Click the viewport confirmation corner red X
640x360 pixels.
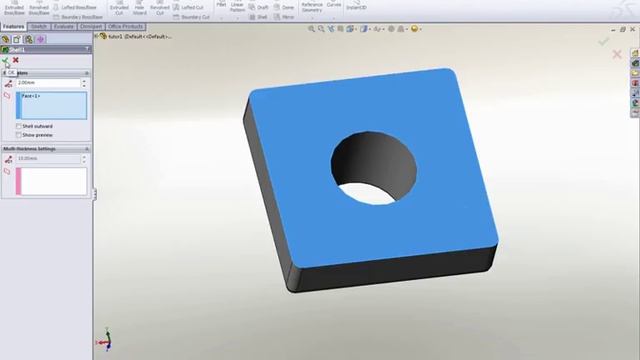(x=617, y=54)
